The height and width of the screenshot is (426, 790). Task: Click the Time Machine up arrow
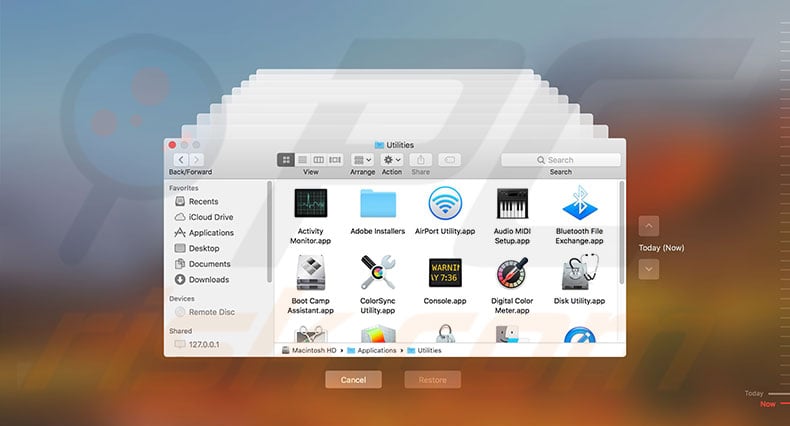649,226
